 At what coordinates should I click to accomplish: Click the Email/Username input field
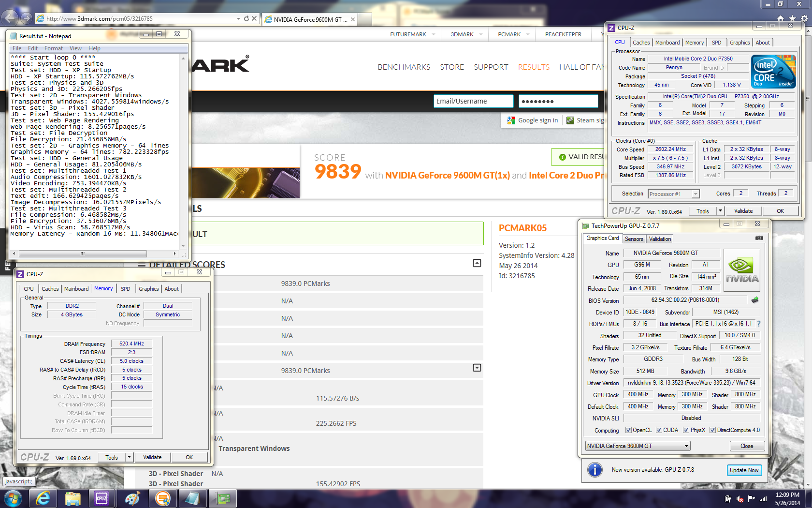[x=473, y=101]
